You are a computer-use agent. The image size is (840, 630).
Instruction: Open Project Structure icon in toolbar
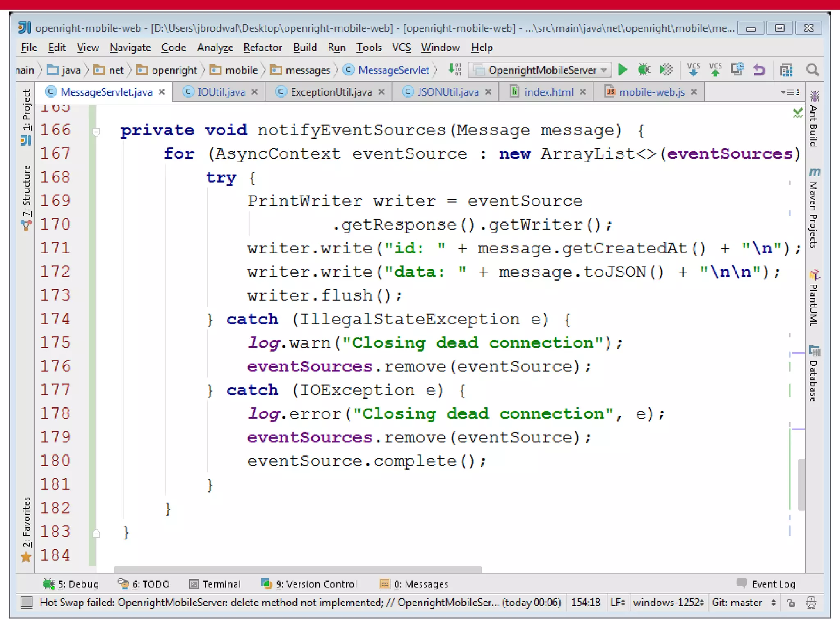[x=786, y=70]
